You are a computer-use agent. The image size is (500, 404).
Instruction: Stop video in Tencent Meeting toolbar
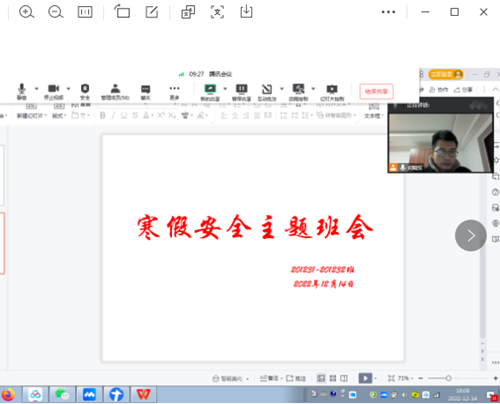point(54,91)
